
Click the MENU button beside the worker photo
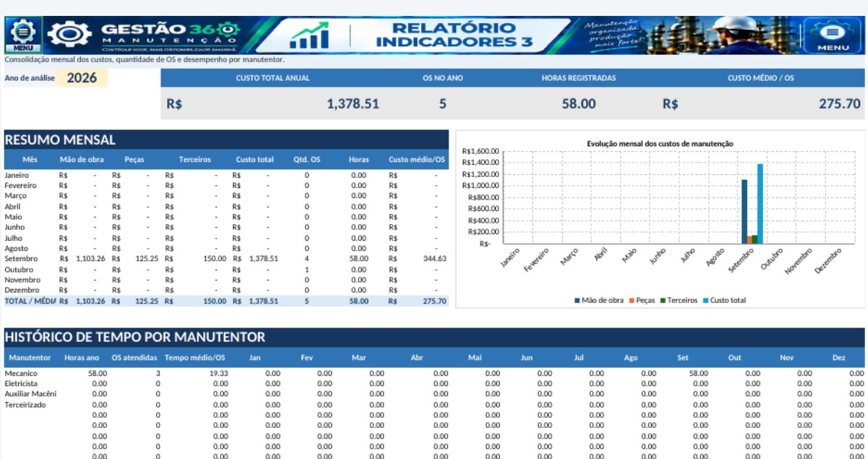(x=833, y=35)
